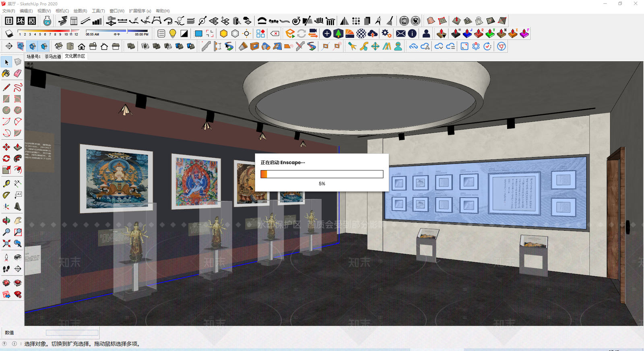Activate the Rotate tool
This screenshot has height=351, width=644.
point(6,158)
